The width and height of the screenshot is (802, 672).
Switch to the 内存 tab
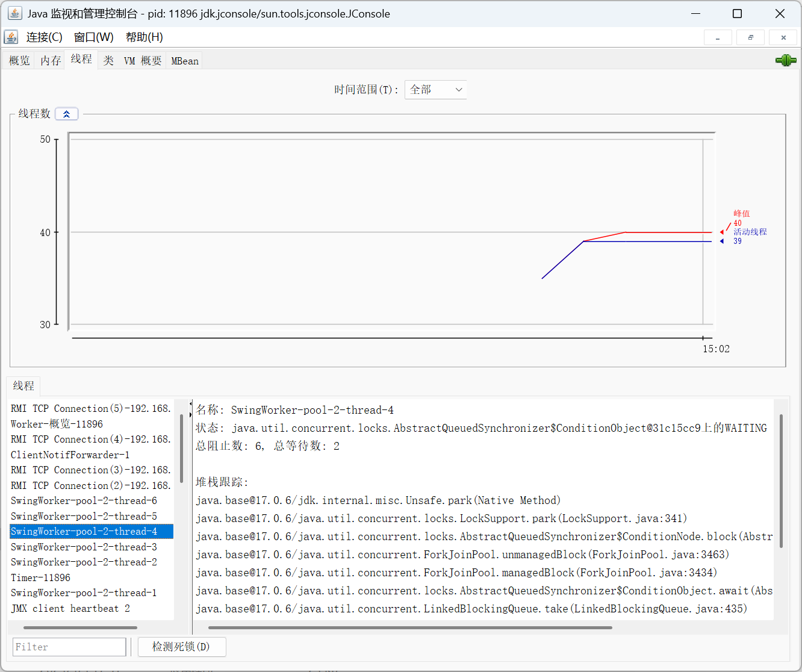[51, 61]
